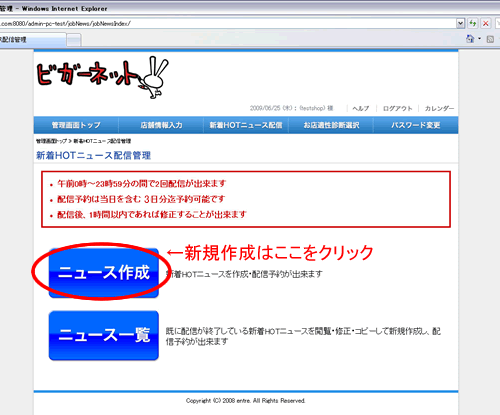
Task: Click the IE refresh icon
Action: tap(472, 23)
